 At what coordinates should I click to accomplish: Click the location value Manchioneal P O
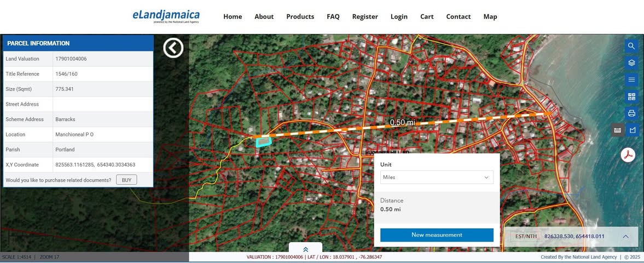pyautogui.click(x=74, y=135)
